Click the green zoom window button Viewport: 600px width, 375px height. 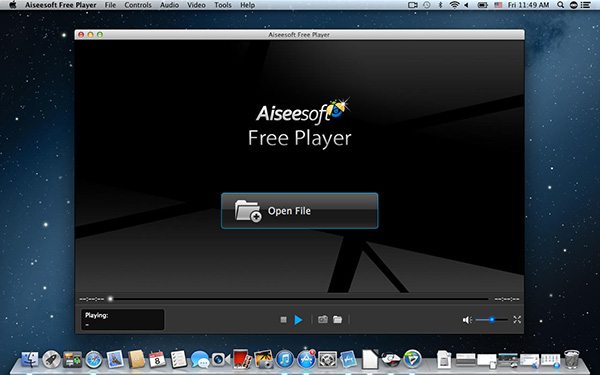[100, 34]
